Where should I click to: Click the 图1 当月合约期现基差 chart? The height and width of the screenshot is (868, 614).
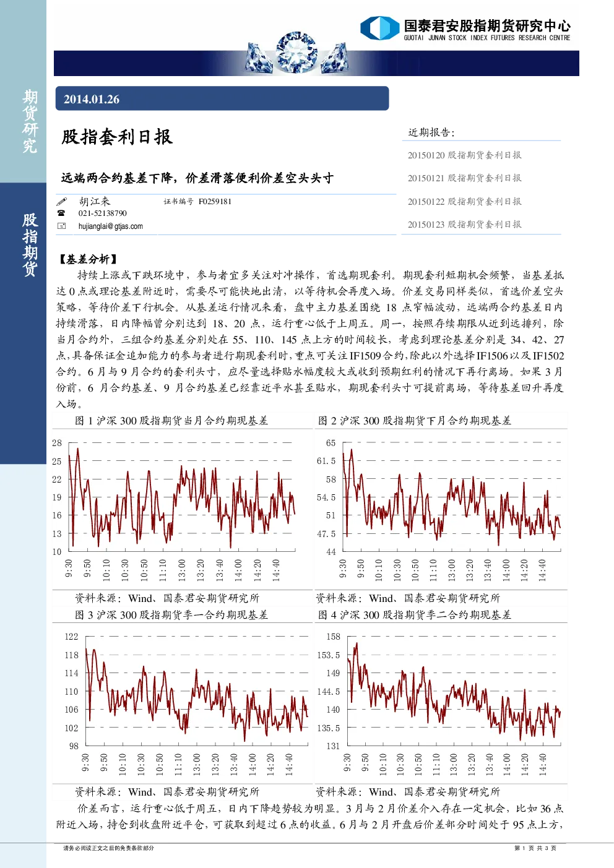click(x=183, y=507)
